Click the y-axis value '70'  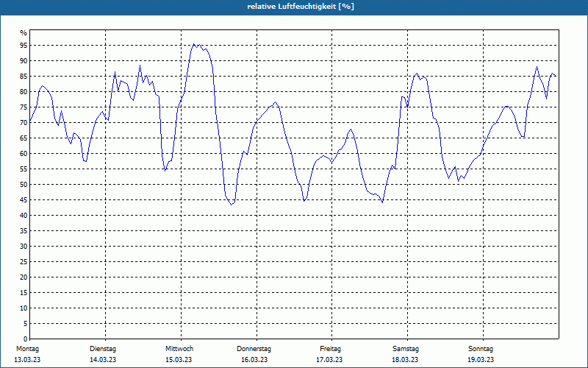(x=24, y=123)
